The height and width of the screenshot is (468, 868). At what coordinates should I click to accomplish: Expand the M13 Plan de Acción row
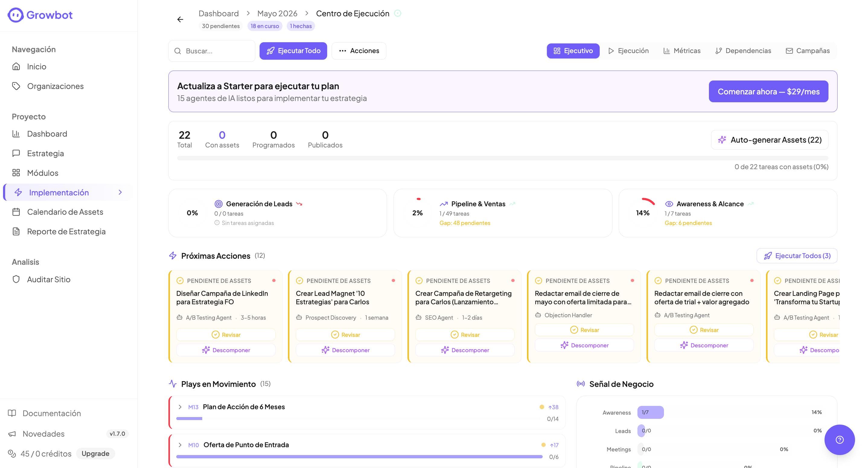click(x=180, y=407)
